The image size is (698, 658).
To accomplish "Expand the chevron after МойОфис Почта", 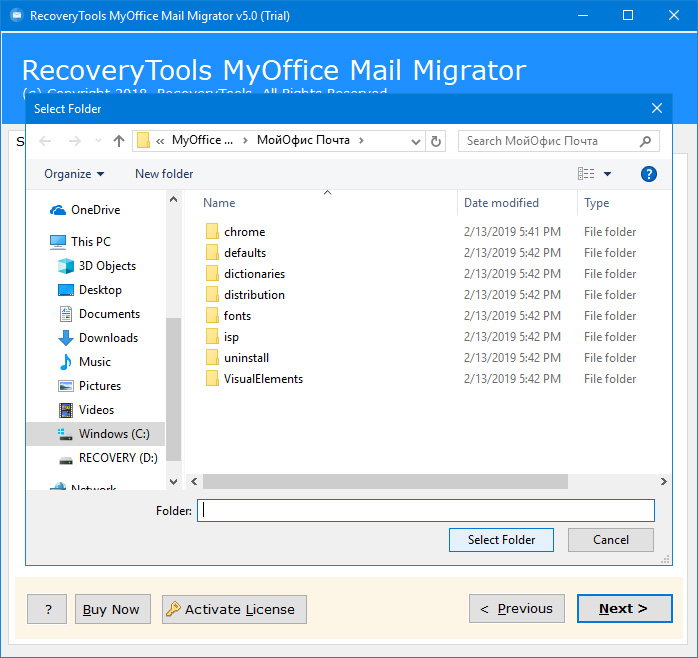I will pos(361,140).
